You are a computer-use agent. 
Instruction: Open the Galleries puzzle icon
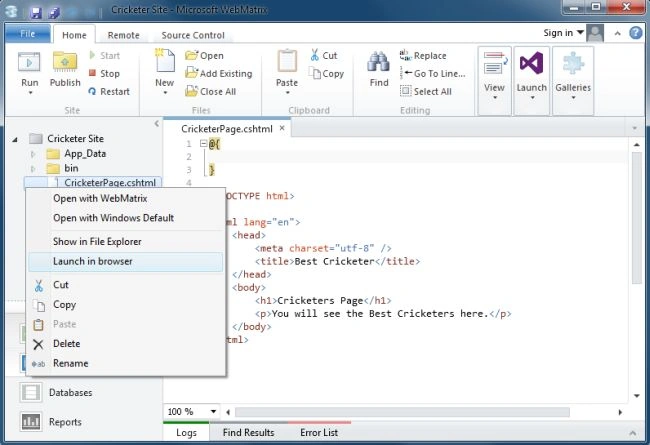tap(573, 63)
